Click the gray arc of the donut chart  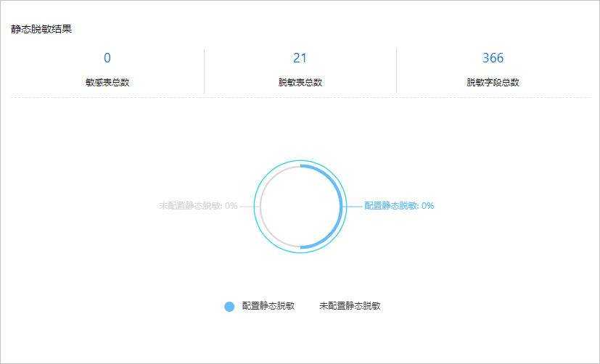click(260, 207)
